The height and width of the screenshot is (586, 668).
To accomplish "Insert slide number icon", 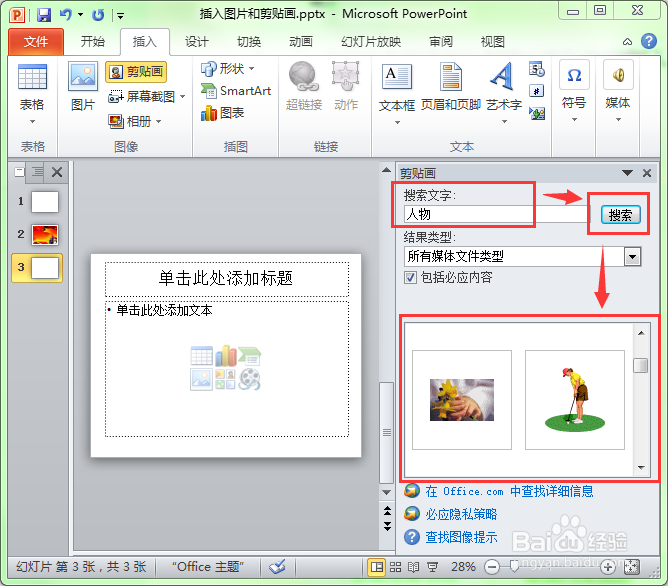I will click(537, 91).
